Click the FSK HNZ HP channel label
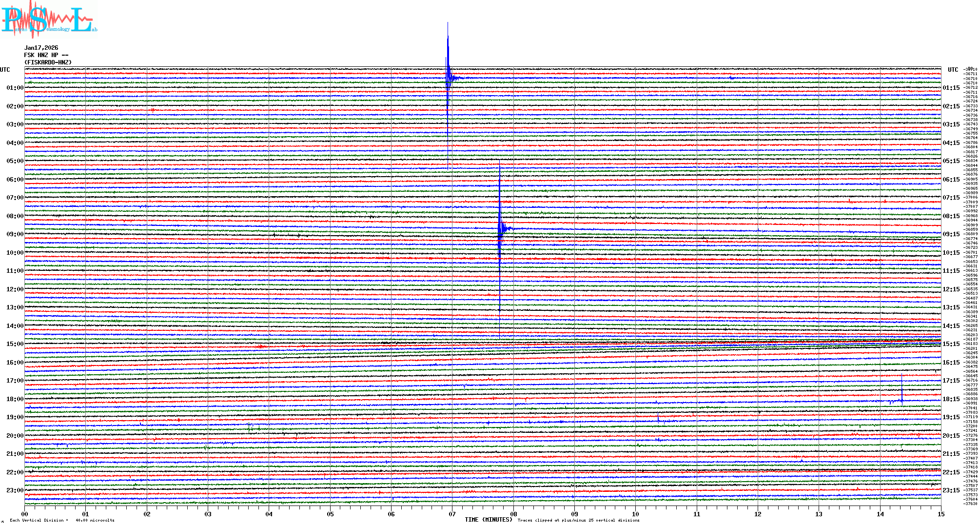The height and width of the screenshot is (527, 980). click(x=46, y=55)
